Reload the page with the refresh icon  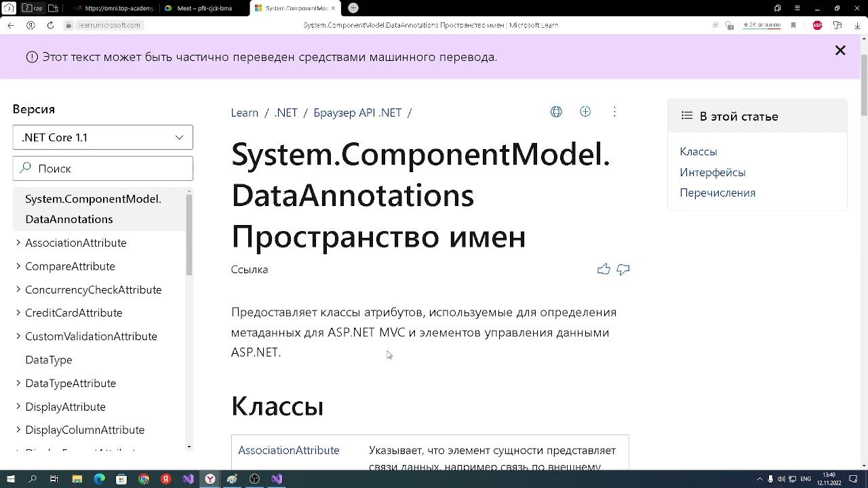pos(50,25)
